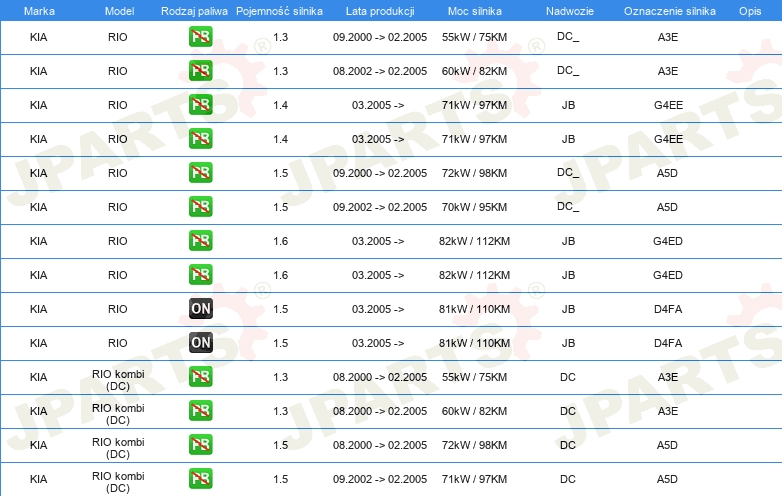Select 09.2002 -> 02.2005 date in RIO kombi row
782x496 pixels.
(x=380, y=479)
